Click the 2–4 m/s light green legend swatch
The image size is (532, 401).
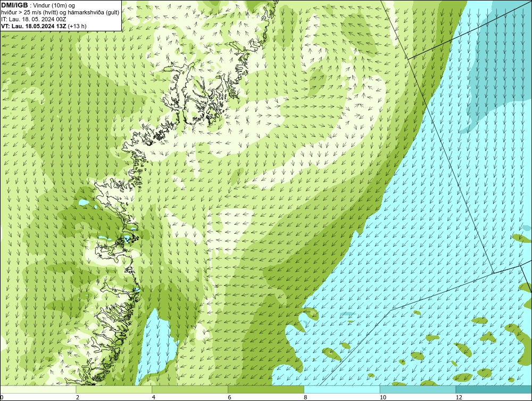click(114, 389)
